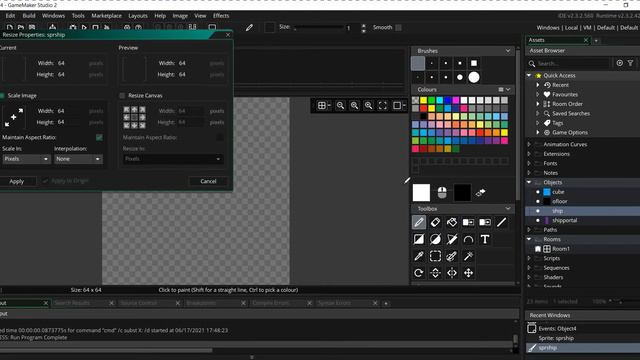Image resolution: width=640 pixels, height=360 pixels.
Task: Open the Recent item in Quick Access
Action: pyautogui.click(x=560, y=85)
